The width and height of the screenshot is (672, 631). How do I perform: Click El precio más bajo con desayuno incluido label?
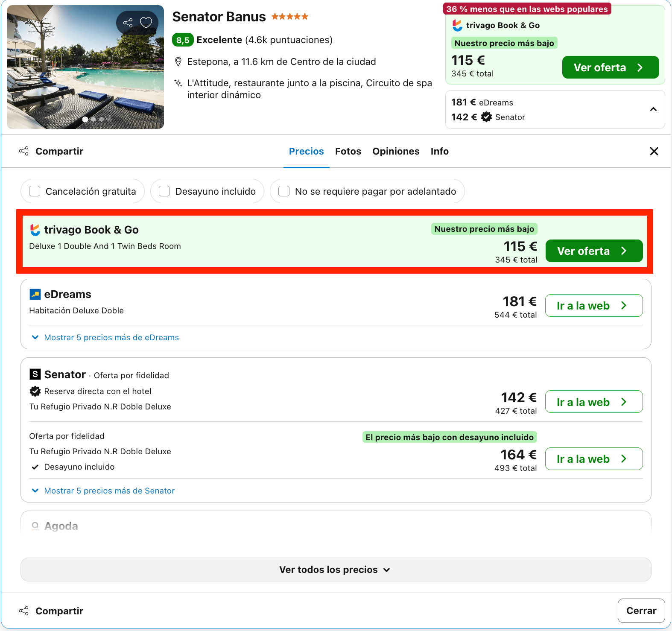(x=450, y=437)
